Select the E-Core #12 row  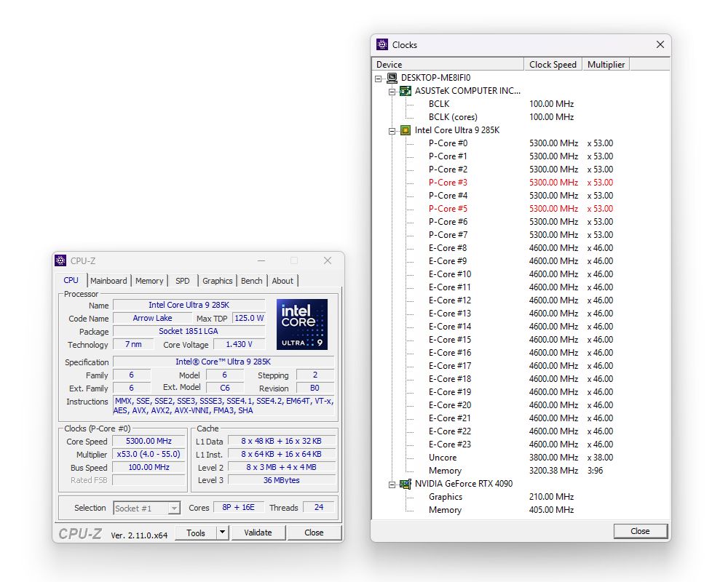pos(521,300)
